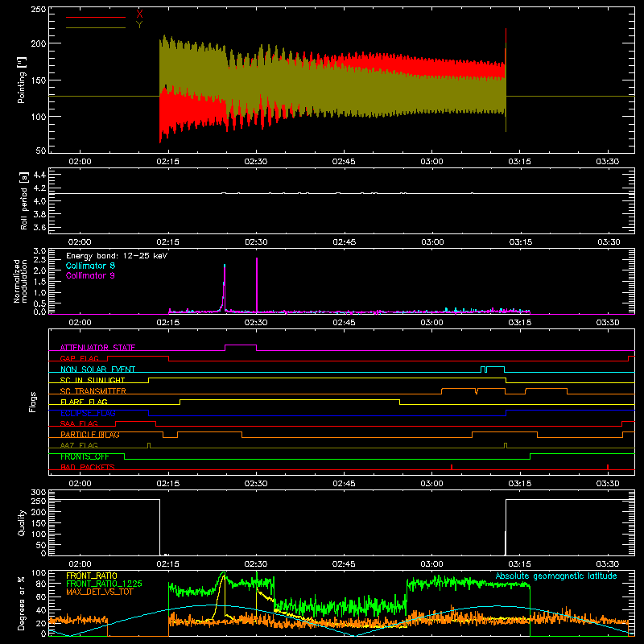This screenshot has width=644, height=644.
Task: Click the 300 value on Quality axis
Action: (39, 493)
